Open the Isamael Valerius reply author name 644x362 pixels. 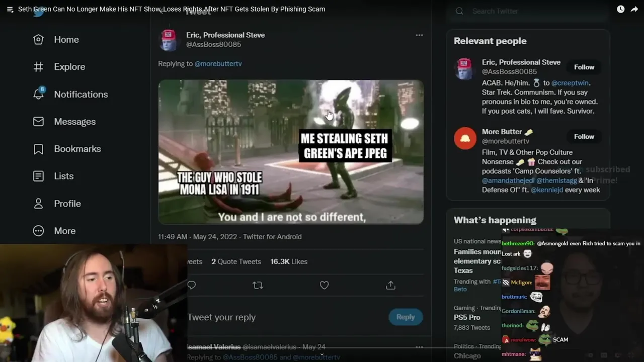click(213, 347)
